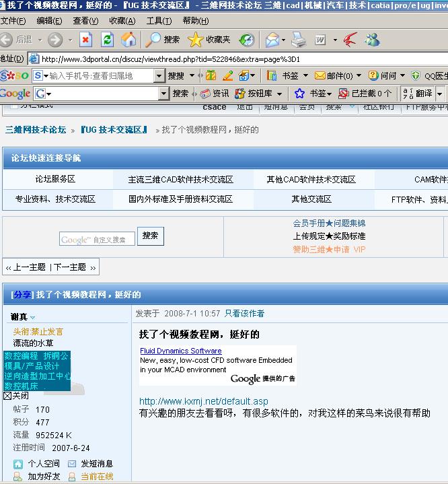Click the 翻译 translate icon

(x=408, y=93)
